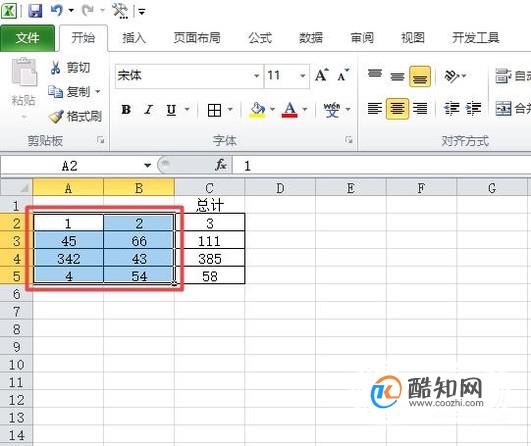Expand the Name Box dropdown arrow
The height and width of the screenshot is (446, 531).
coord(147,165)
